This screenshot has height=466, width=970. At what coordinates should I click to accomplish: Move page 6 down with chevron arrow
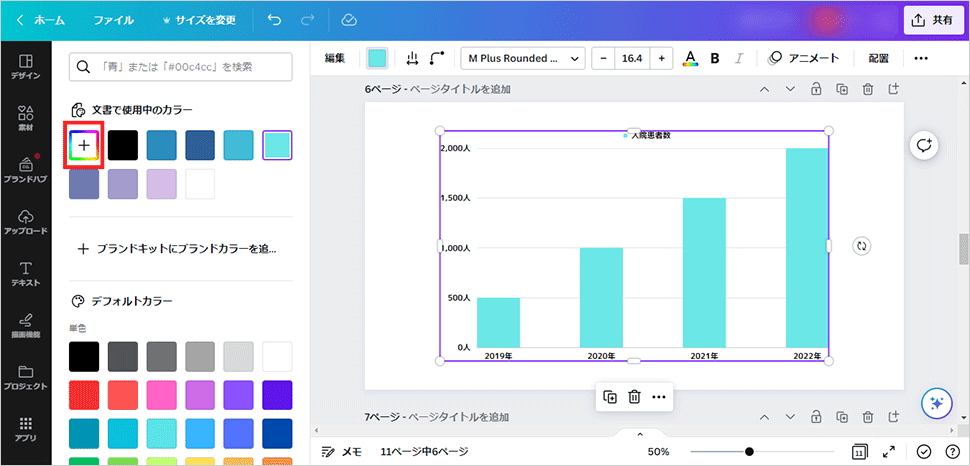click(790, 89)
